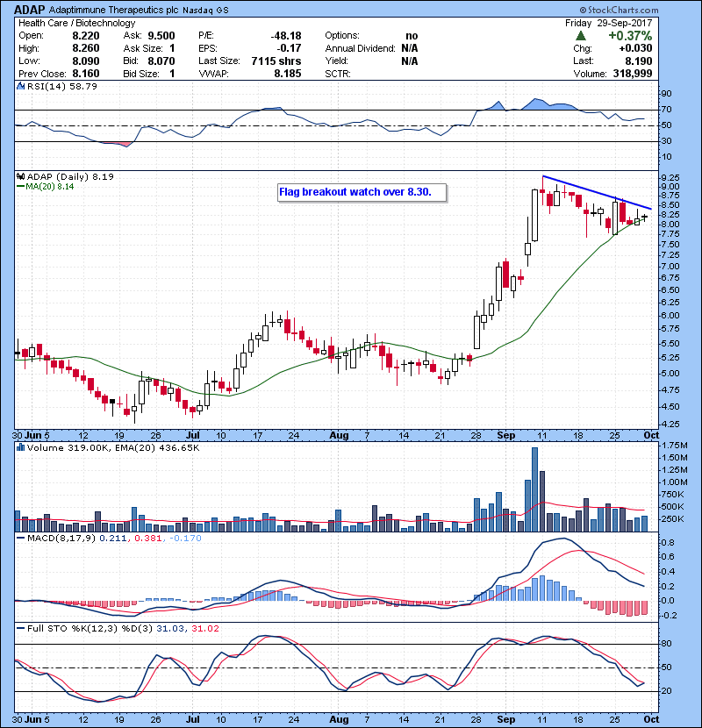Click the Adaptimmune Therapeutics plc company name

(113, 10)
